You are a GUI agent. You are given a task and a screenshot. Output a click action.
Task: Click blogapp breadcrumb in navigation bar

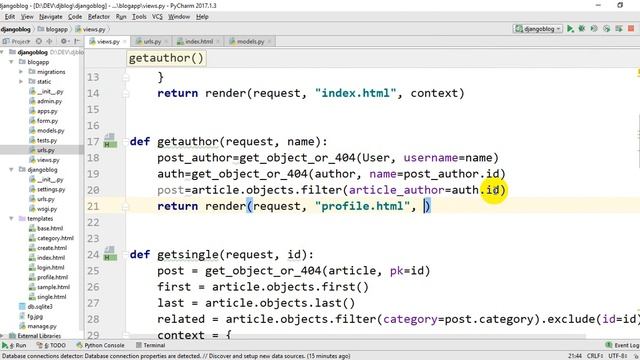[53, 29]
